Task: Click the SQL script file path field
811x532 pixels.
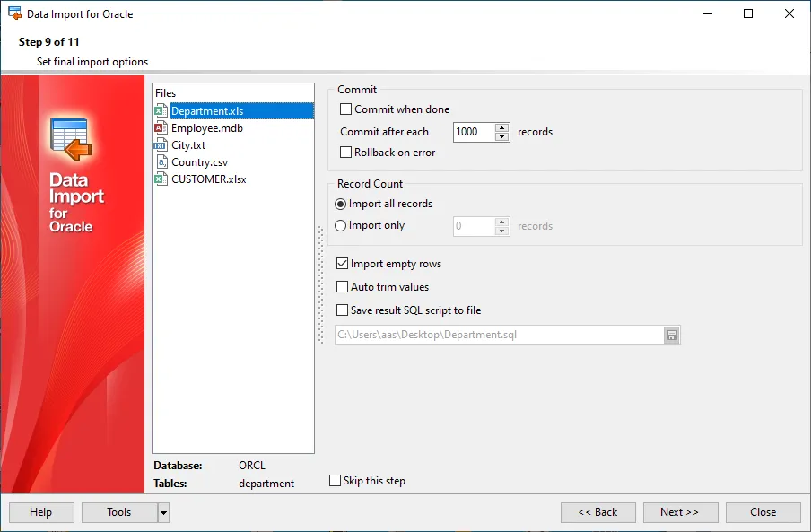Action: click(x=499, y=335)
